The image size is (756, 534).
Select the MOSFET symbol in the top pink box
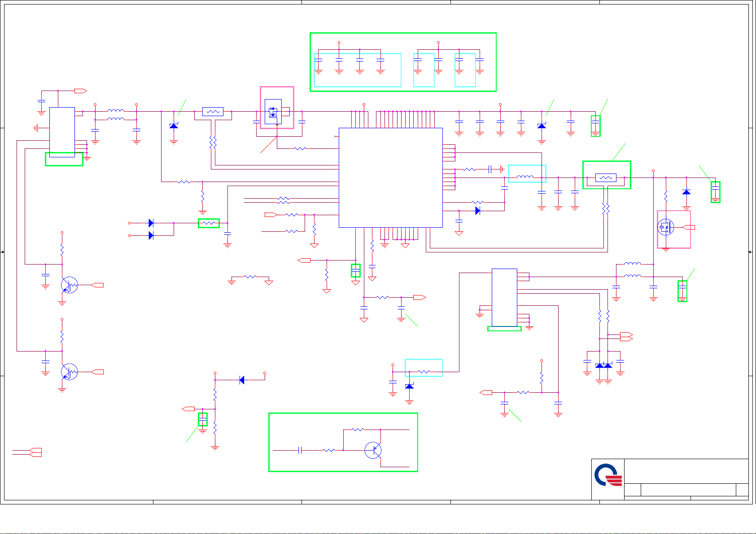273,111
